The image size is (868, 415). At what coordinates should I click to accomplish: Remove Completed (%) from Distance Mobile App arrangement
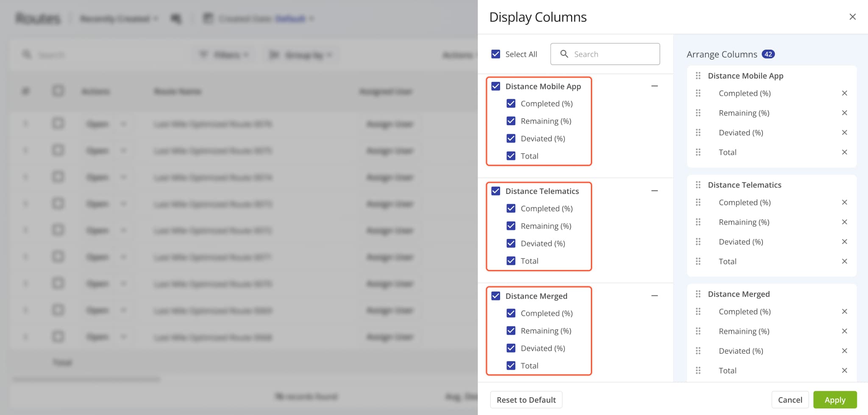[844, 93]
